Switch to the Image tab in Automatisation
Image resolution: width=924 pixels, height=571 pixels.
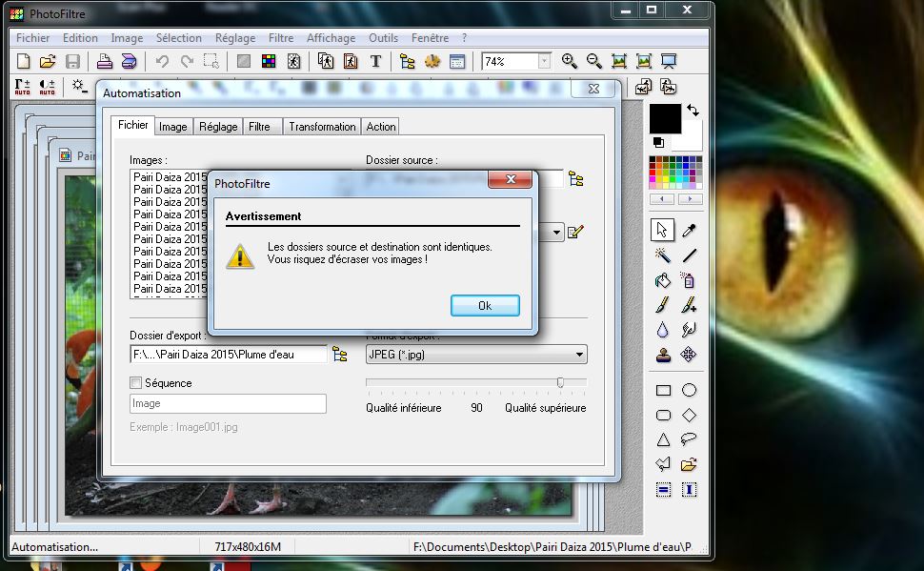click(x=172, y=127)
